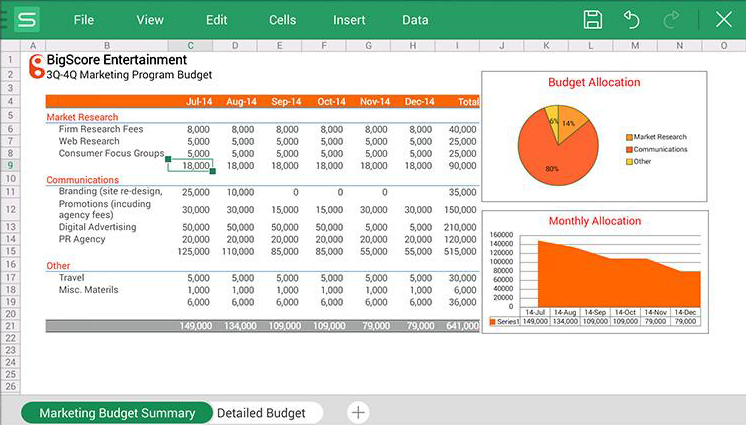Image resolution: width=746 pixels, height=425 pixels.
Task: Add a new sheet with the plus button
Action: (x=358, y=412)
